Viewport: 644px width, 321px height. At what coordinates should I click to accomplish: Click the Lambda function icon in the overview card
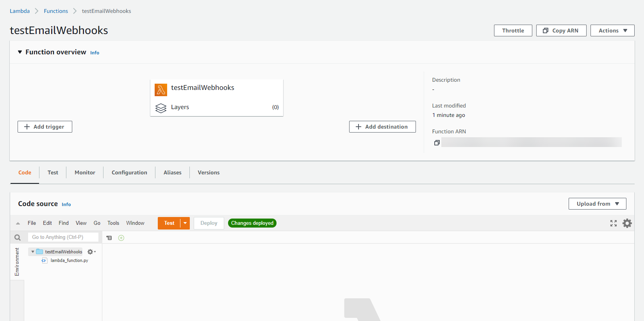(161, 90)
